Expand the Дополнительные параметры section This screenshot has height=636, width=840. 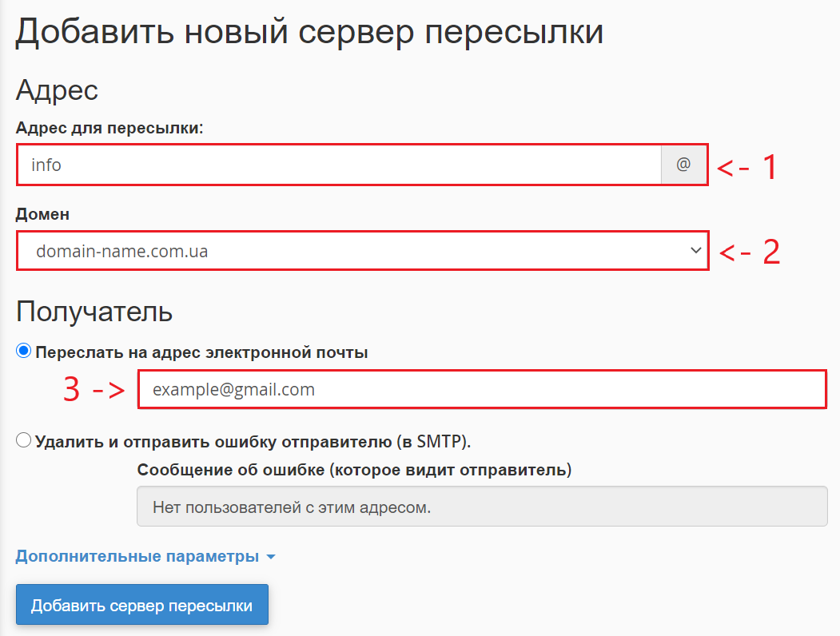pos(137,557)
